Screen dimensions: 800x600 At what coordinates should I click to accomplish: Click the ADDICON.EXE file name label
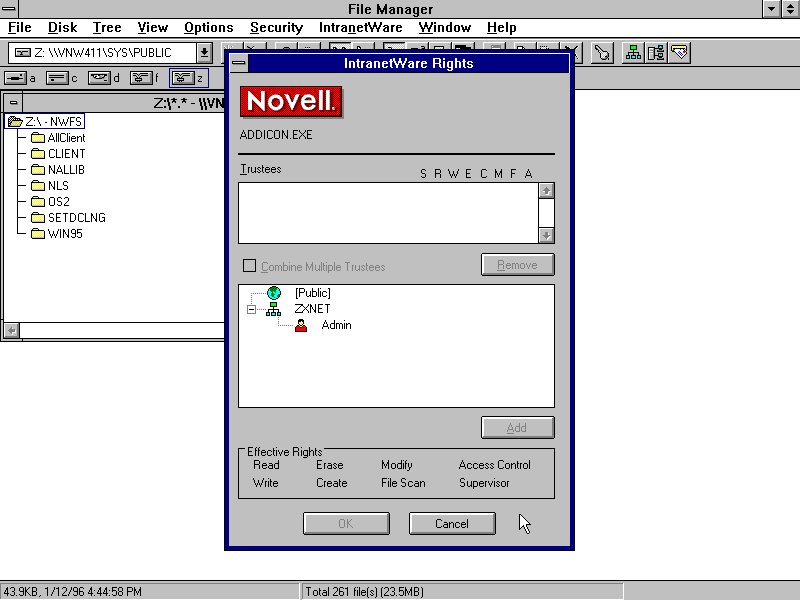click(x=276, y=135)
